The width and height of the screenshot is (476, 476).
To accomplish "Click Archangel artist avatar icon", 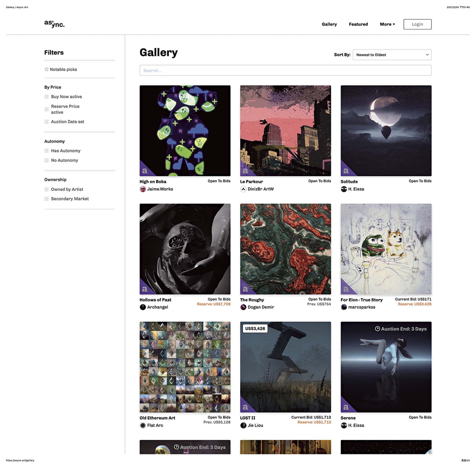I will click(143, 307).
